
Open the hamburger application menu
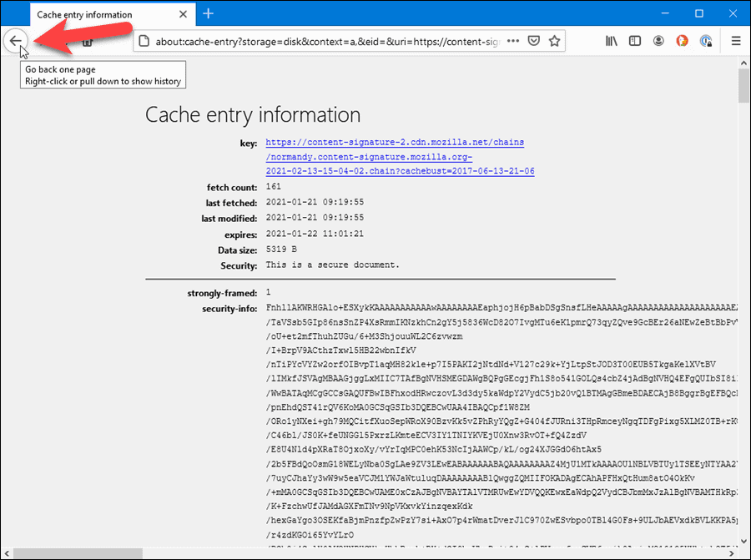[736, 41]
